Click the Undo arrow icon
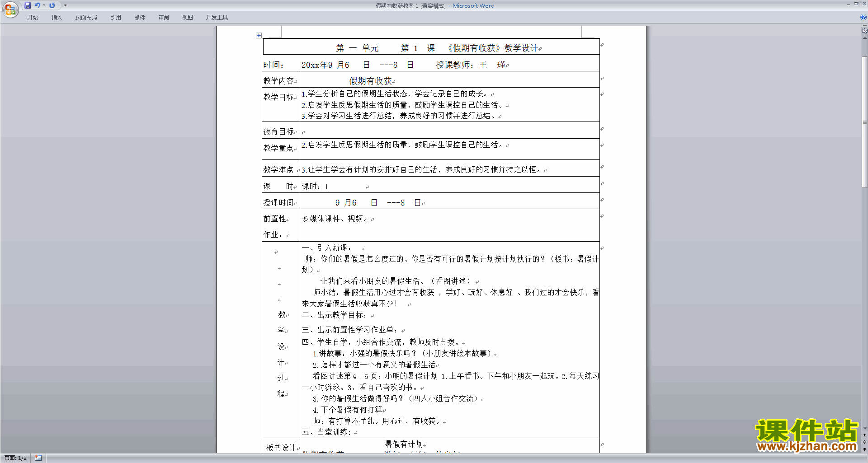 coord(38,5)
